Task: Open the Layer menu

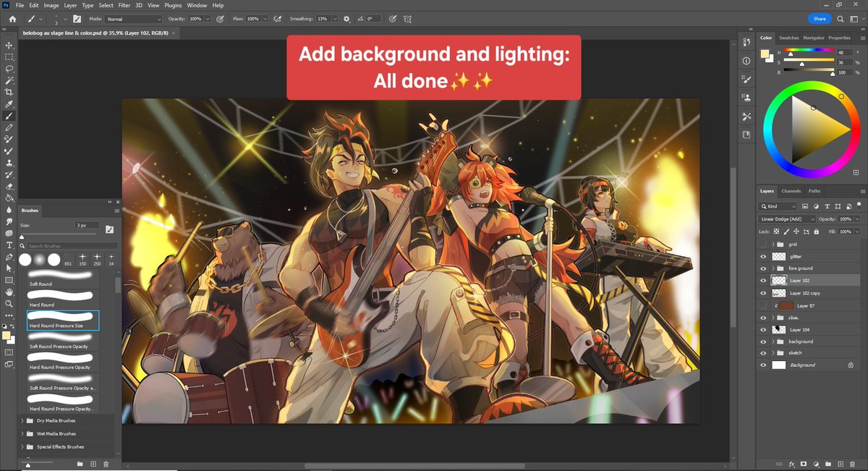Action: 70,5
